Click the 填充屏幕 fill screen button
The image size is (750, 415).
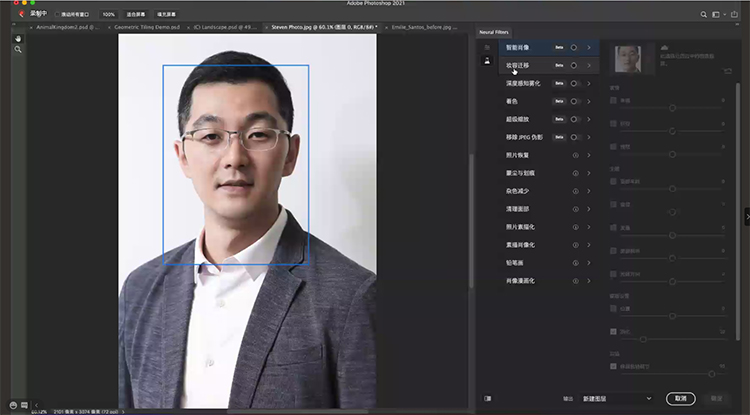(x=166, y=14)
